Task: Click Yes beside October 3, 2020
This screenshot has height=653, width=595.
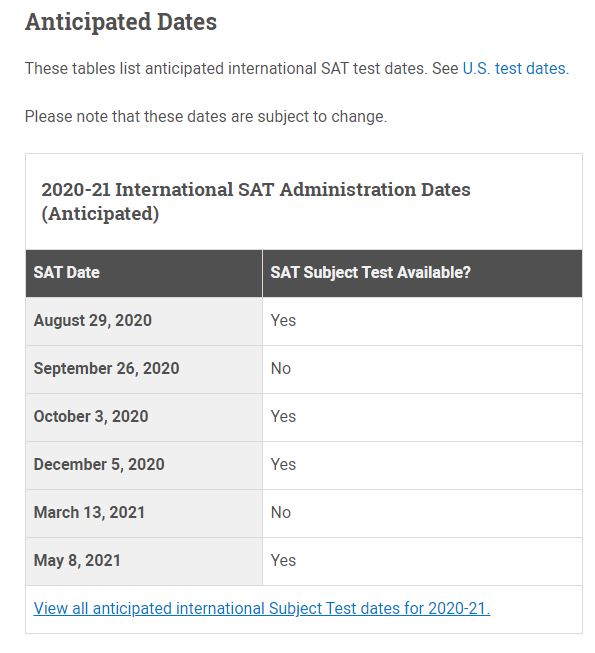Action: [283, 416]
